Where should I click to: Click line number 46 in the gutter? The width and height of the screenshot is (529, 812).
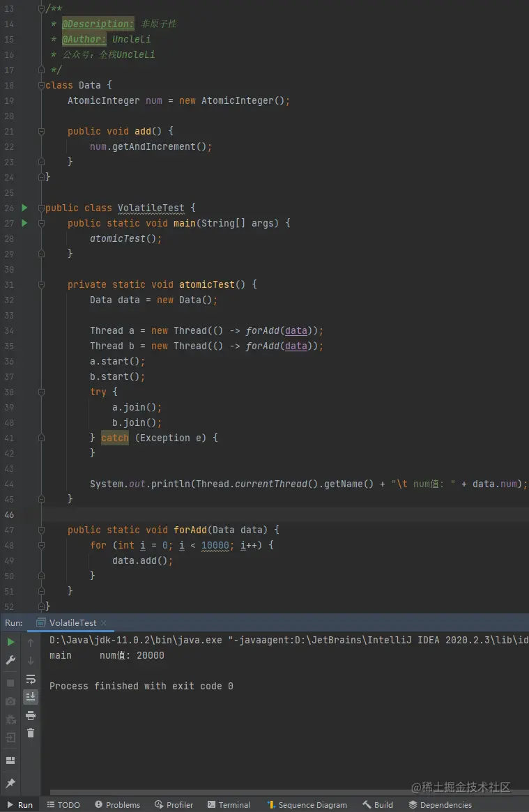9,515
